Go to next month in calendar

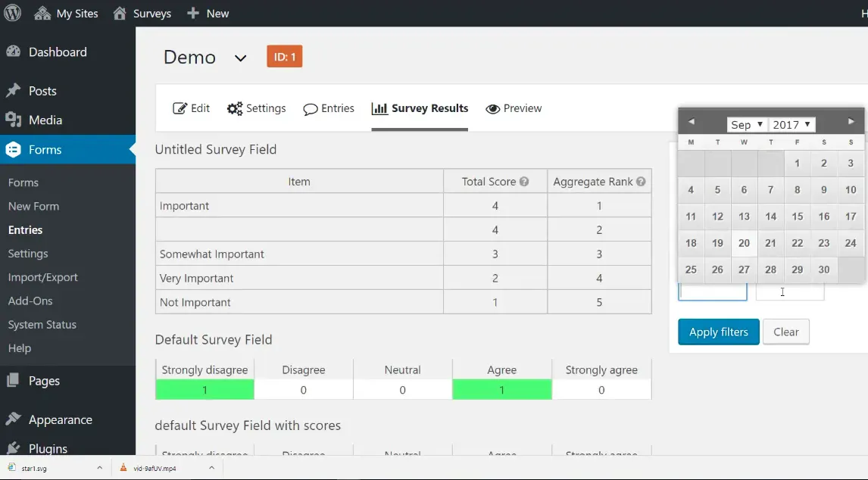pos(851,122)
